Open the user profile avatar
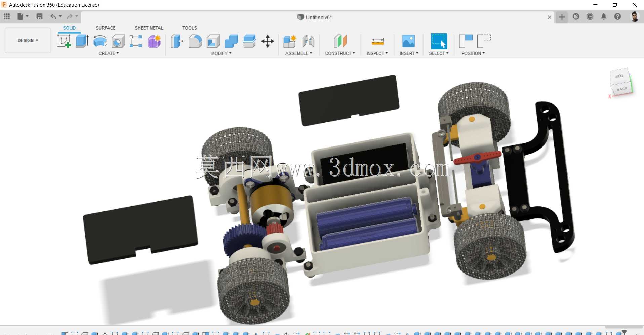This screenshot has height=335, width=644. (635, 16)
